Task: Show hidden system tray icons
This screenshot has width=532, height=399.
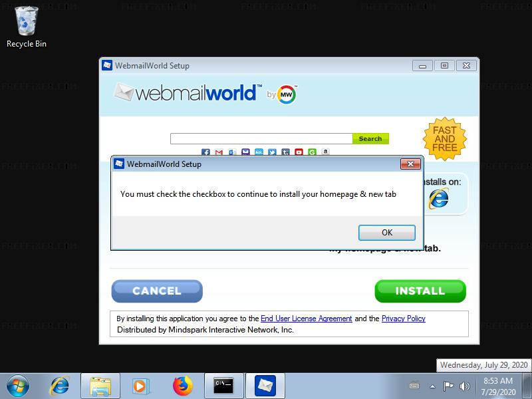Action: pos(433,386)
